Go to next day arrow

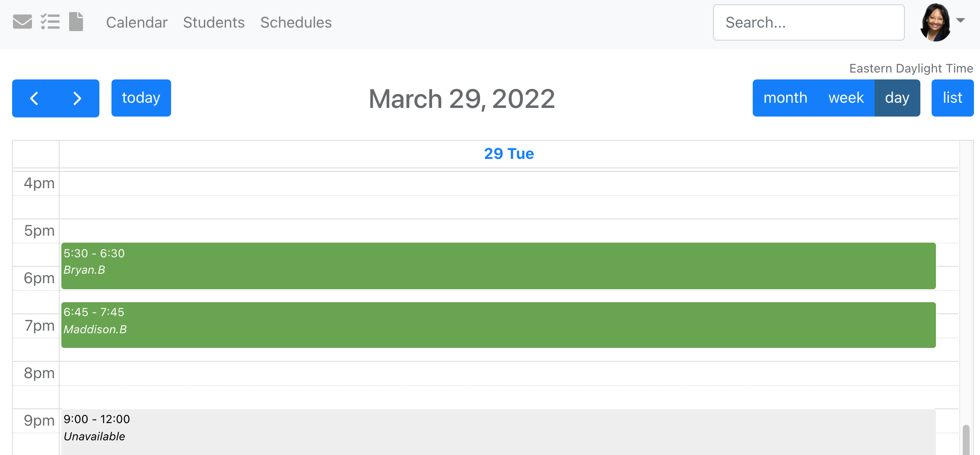click(77, 98)
